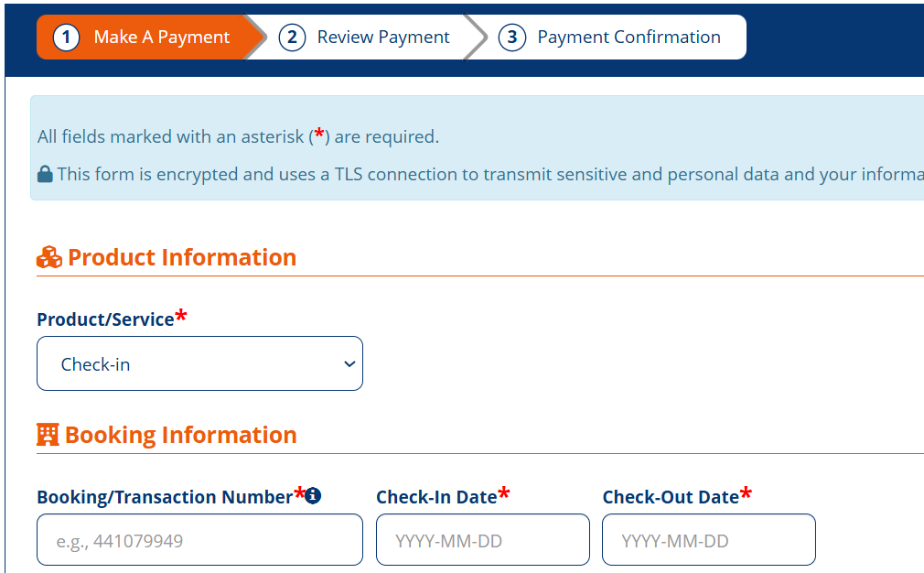Click the hotel building icon beside Booking Information
This screenshot has width=924, height=573.
pyautogui.click(x=48, y=435)
